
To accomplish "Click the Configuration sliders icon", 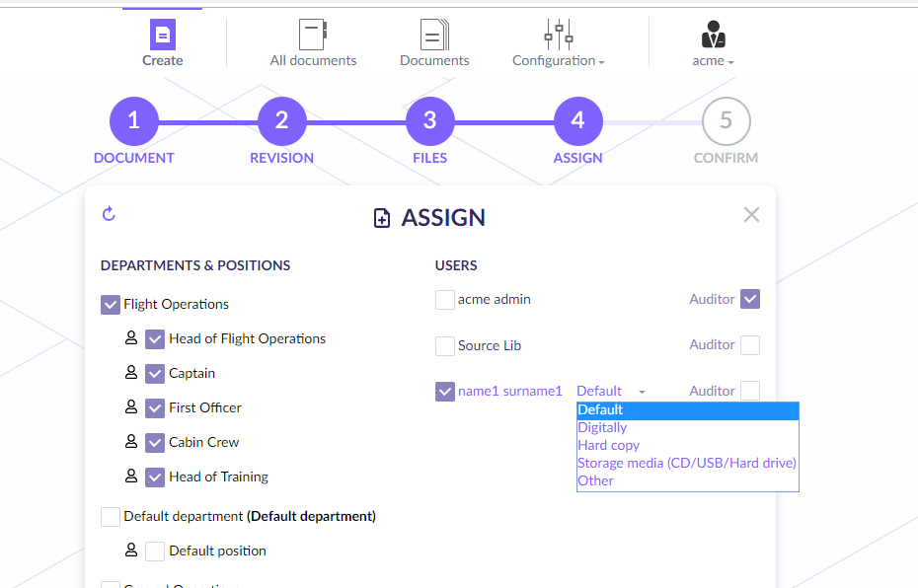I will click(559, 36).
